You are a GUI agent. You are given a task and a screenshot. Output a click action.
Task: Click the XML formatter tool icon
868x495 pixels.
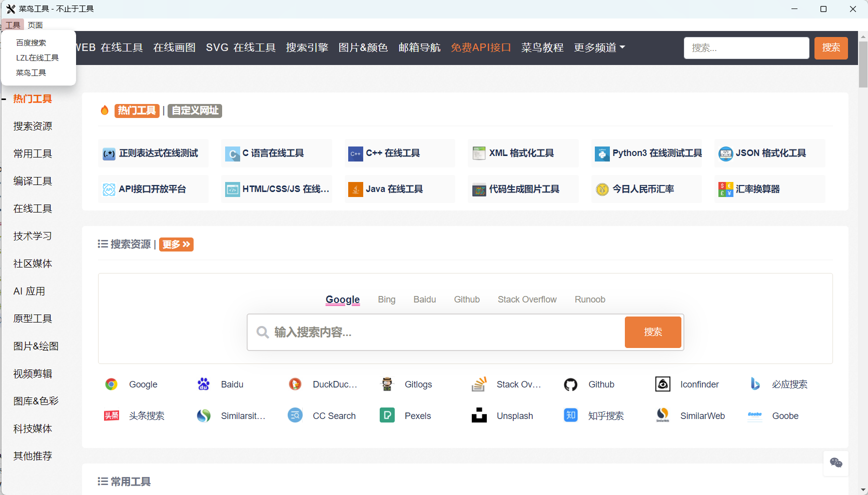point(479,153)
